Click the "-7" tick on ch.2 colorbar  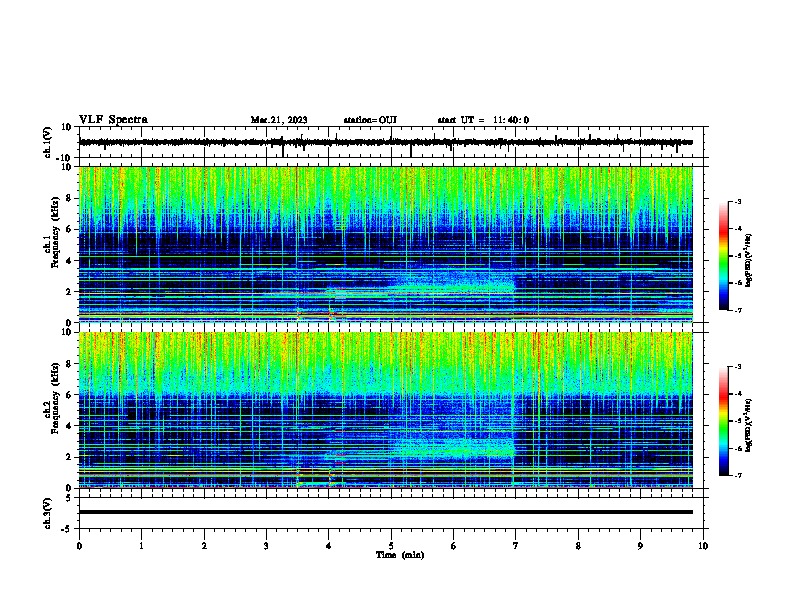738,476
